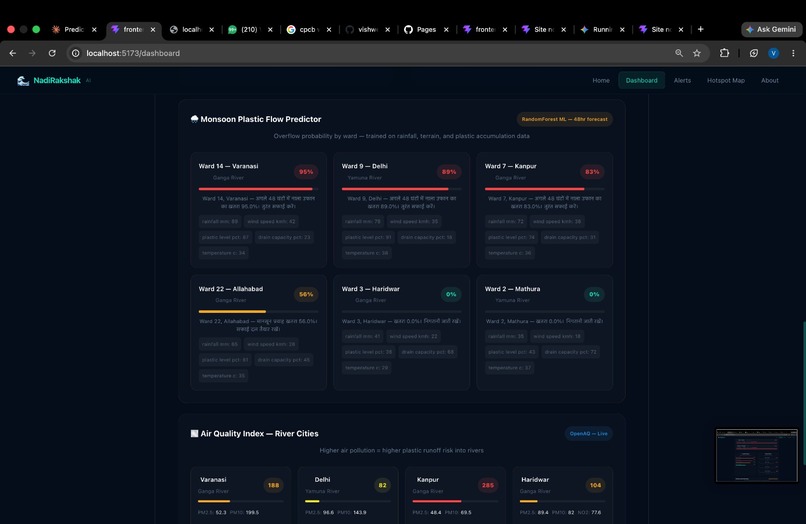Click the Ward 3 — Haridwar card title
Screen dimensions: 806x524
coord(371,289)
